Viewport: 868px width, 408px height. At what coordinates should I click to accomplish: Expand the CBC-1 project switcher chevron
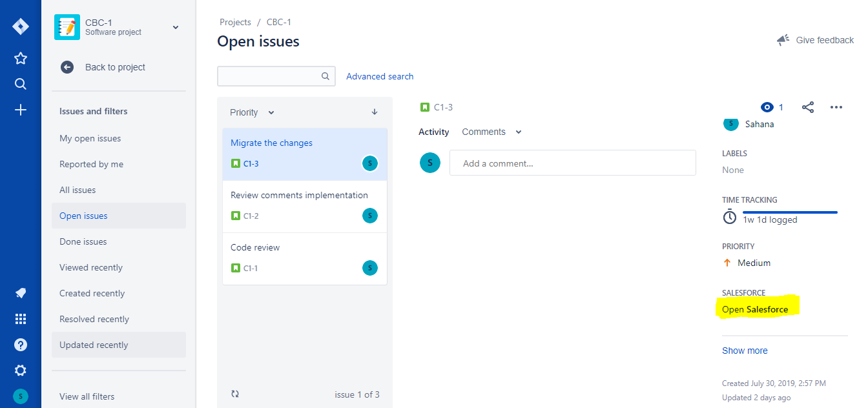[x=175, y=27]
